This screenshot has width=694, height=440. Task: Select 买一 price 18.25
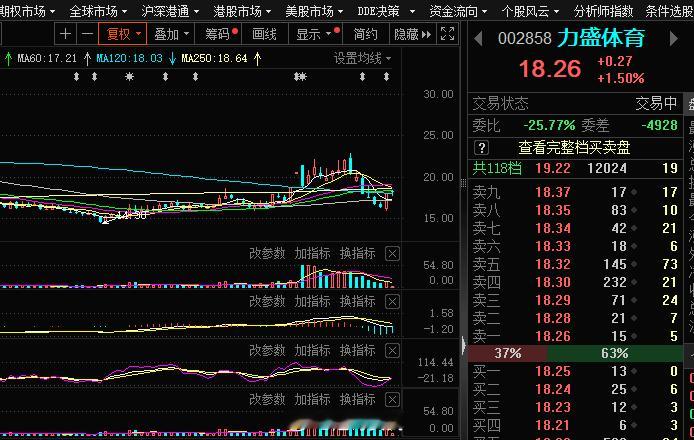pyautogui.click(x=553, y=371)
